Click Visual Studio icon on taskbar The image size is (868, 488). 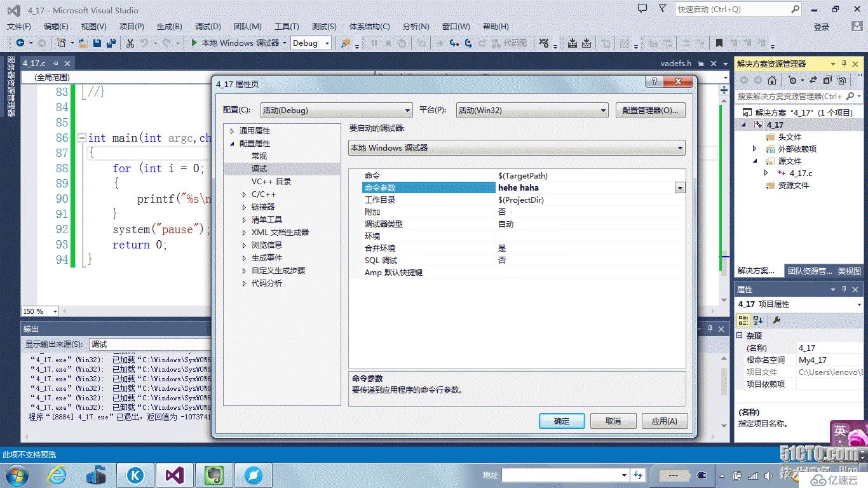[x=175, y=475]
